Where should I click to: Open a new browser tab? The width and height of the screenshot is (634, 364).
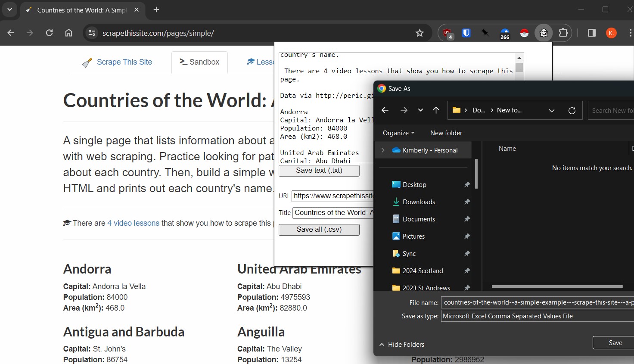156,9
